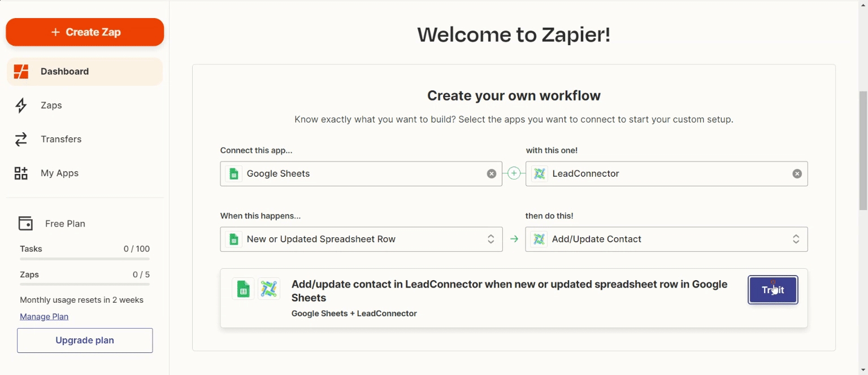Screen dimensions: 868x375
Task: Click the Upgrade plan button
Action: point(85,341)
